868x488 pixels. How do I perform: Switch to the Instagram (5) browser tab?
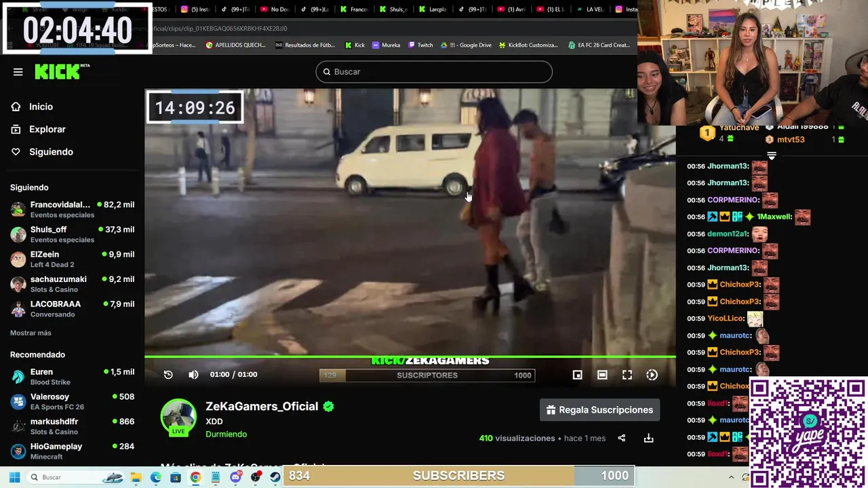(195, 9)
